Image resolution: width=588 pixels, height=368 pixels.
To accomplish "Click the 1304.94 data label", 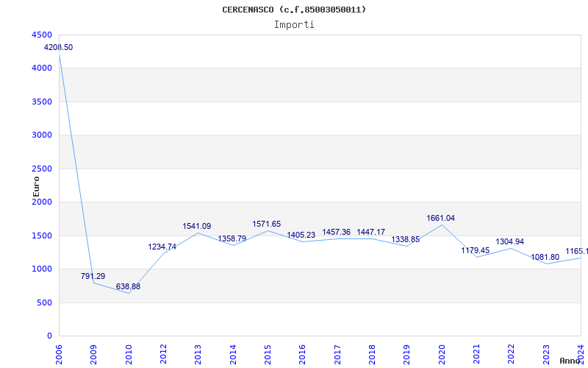I will coord(510,242).
